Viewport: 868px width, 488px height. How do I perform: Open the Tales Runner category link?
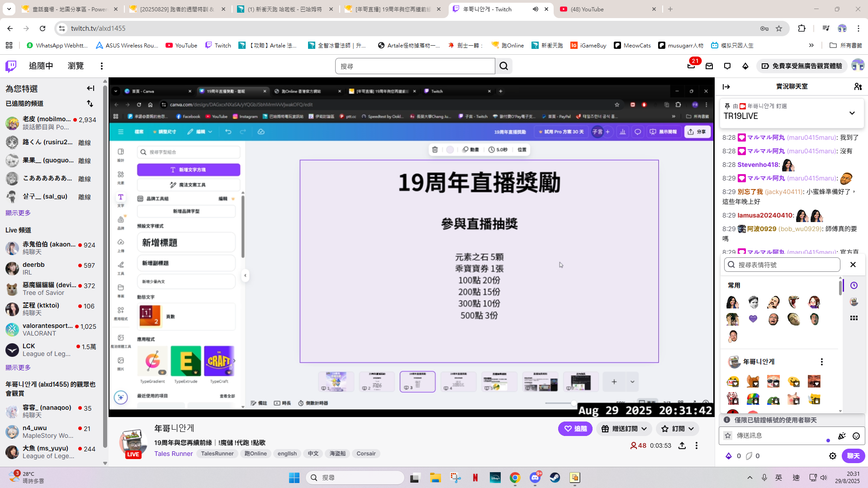point(173,454)
